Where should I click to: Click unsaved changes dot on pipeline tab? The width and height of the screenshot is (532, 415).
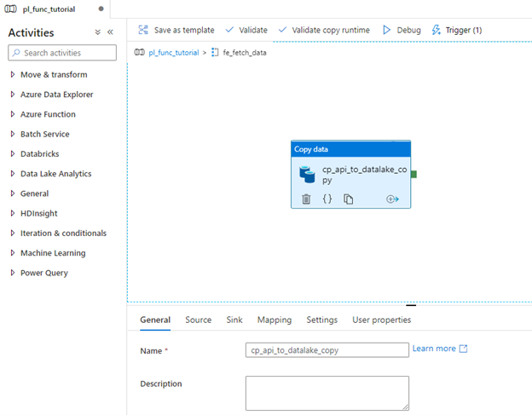[x=101, y=9]
